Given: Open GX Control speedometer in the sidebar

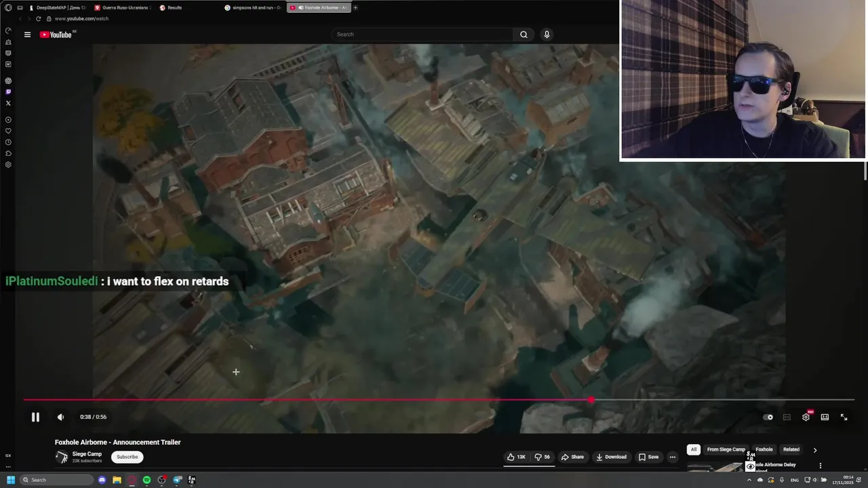Looking at the screenshot, I should (8, 30).
